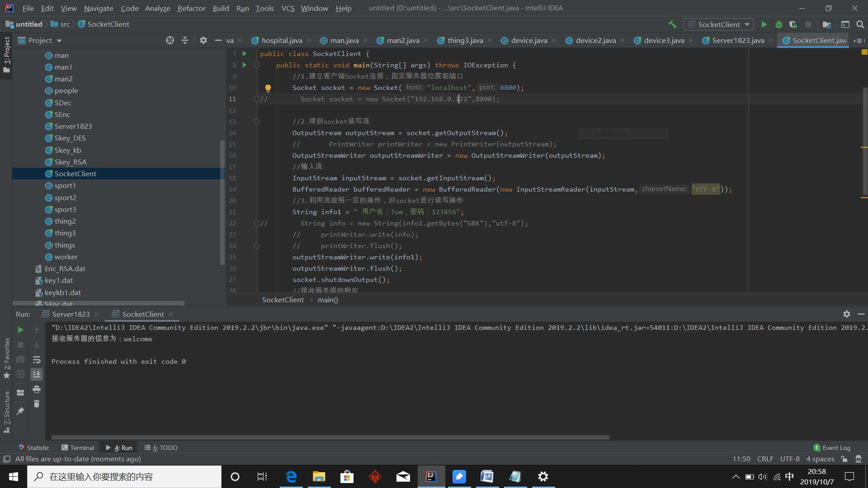This screenshot has width=868, height=488.
Task: Toggle fold marker on line 22
Action: click(257, 223)
